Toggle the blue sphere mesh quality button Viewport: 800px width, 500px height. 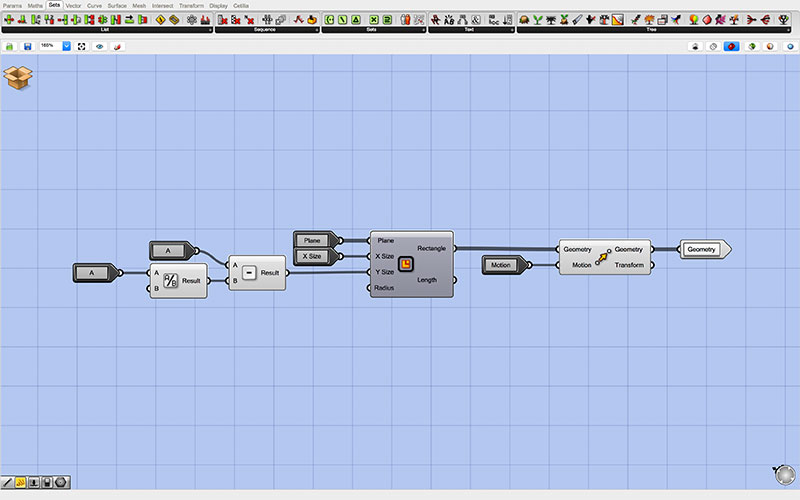[x=790, y=46]
